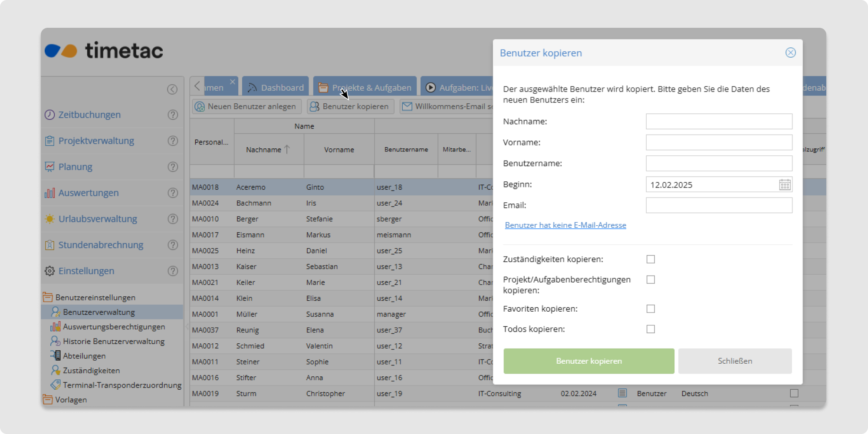Click the Auswertungen bar chart icon
This screenshot has height=434, width=868.
50,193
